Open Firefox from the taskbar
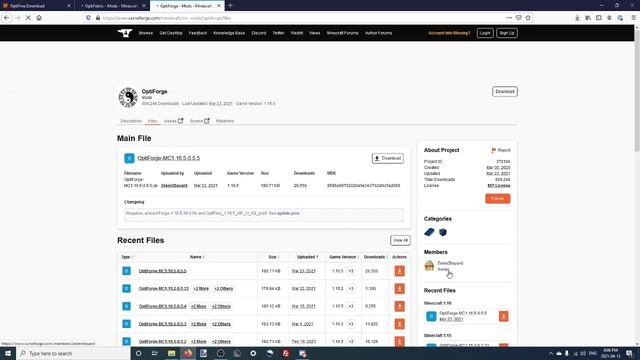Viewport: 640px width, 360px height. (188, 353)
